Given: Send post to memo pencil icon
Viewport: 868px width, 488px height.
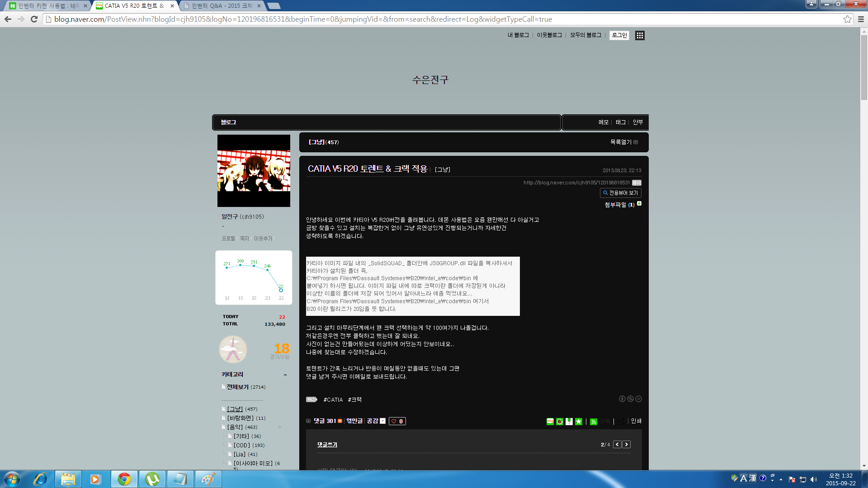Looking at the screenshot, I should (x=569, y=421).
